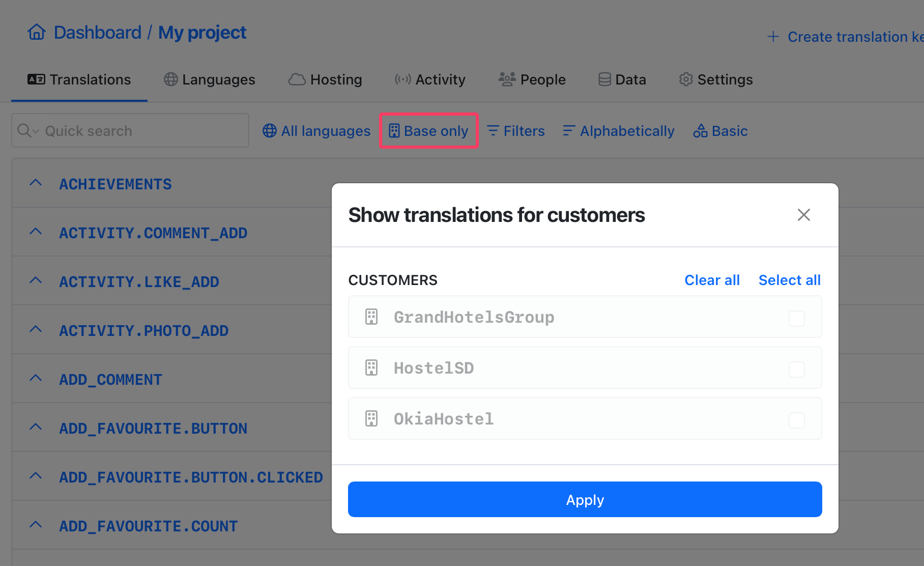
Task: Click the Base only building icon
Action: 394,131
